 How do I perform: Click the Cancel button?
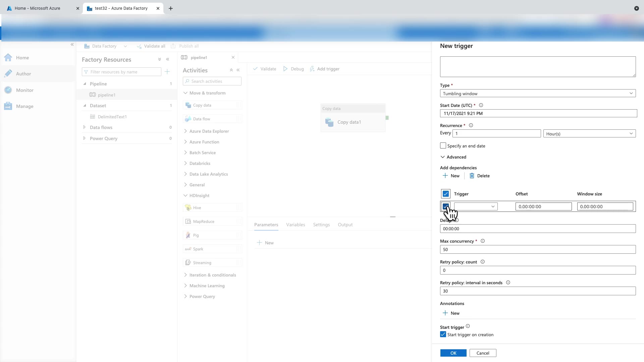click(483, 353)
